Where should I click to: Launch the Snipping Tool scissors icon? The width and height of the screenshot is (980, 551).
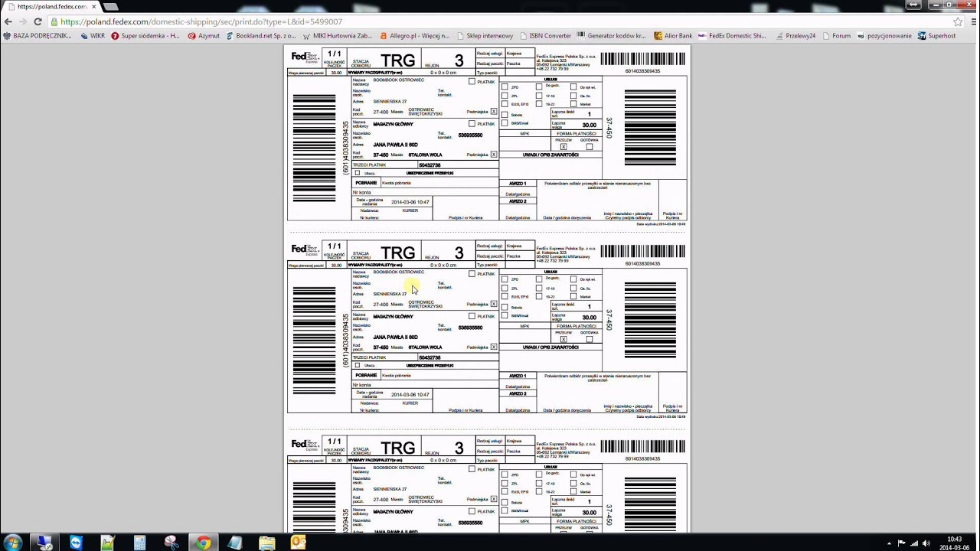point(171,543)
